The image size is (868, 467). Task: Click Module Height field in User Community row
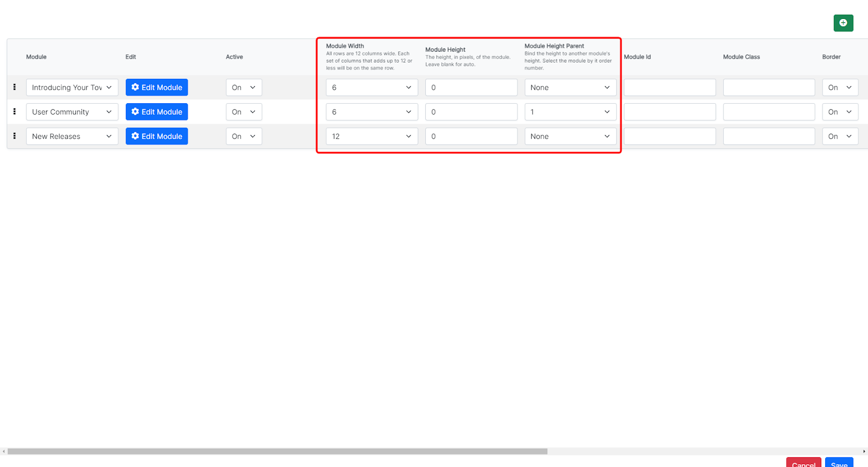(x=471, y=112)
